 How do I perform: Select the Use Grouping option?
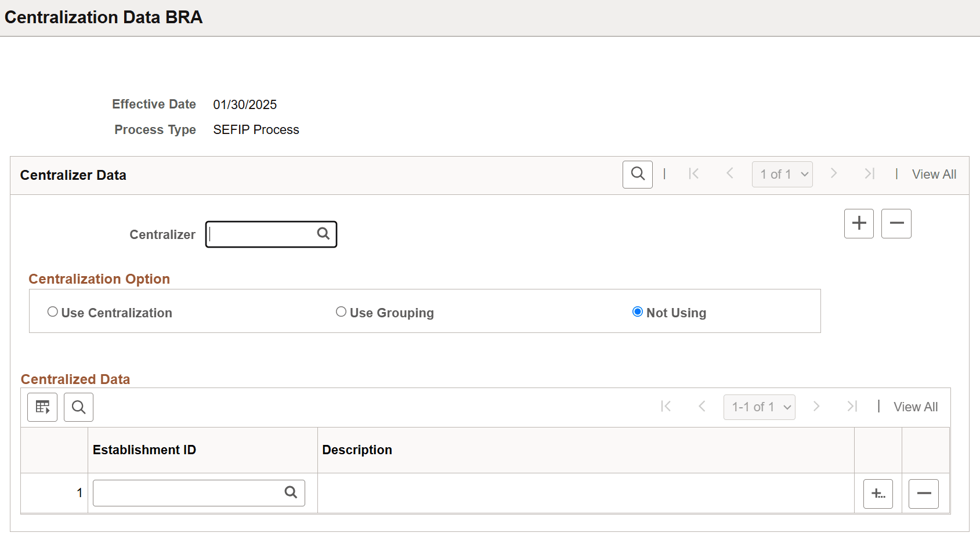(x=341, y=312)
